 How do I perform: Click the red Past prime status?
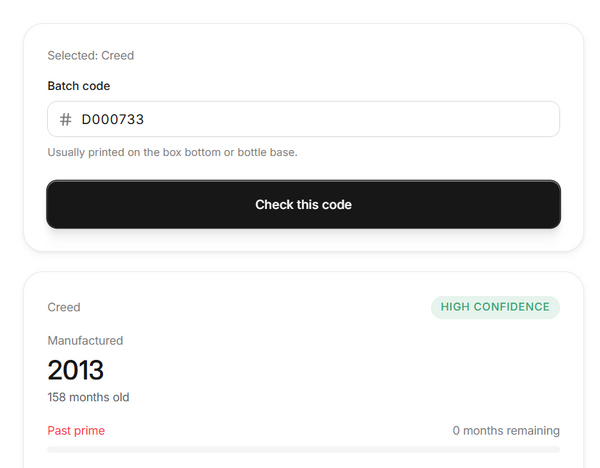pos(76,430)
